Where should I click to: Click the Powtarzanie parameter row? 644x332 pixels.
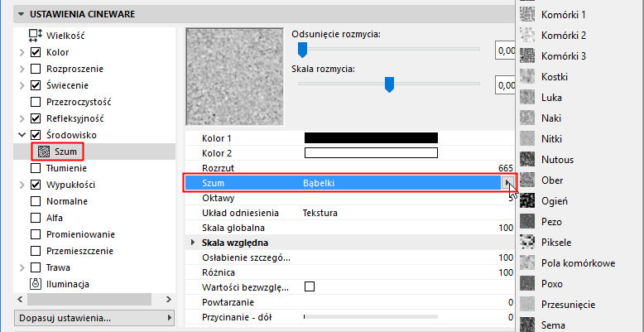click(350, 302)
